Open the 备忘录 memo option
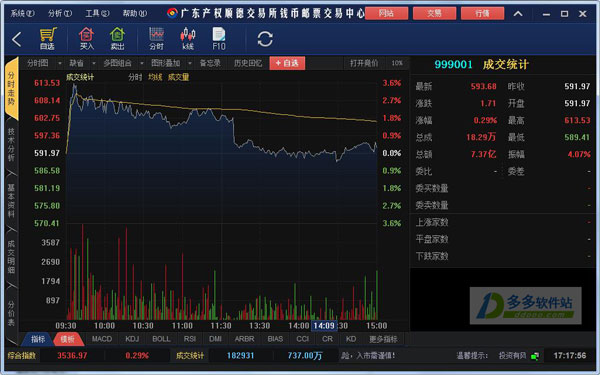This screenshot has width=600, height=375. 210,63
